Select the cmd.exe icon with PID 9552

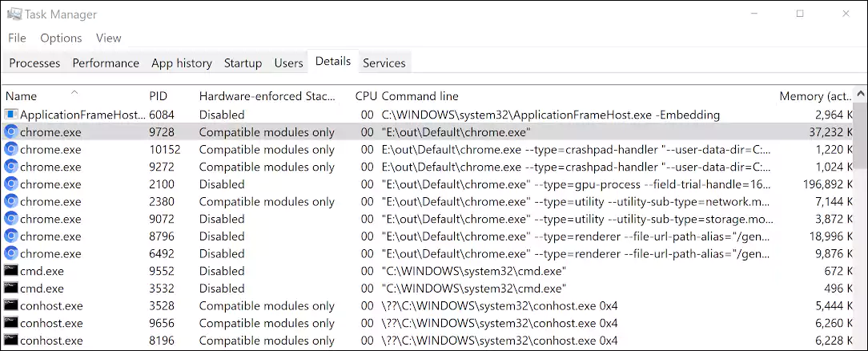point(11,271)
